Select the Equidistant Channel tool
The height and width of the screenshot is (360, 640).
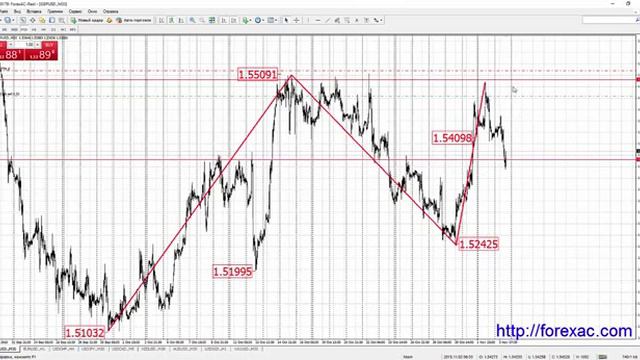click(337, 20)
